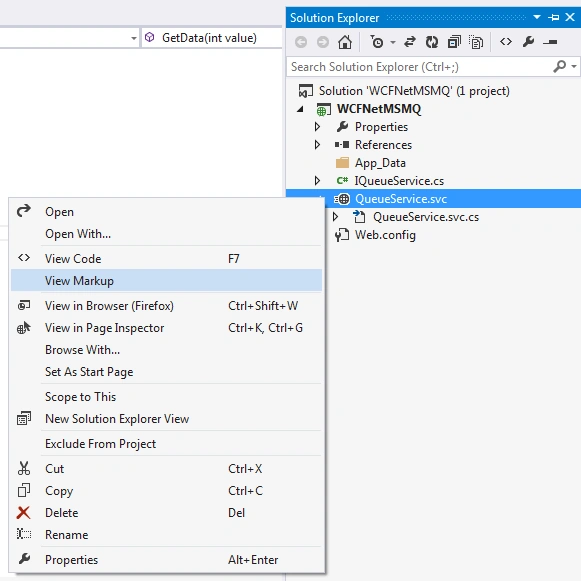Expand the IQueueService.cs node
581x581 pixels.
pos(317,180)
